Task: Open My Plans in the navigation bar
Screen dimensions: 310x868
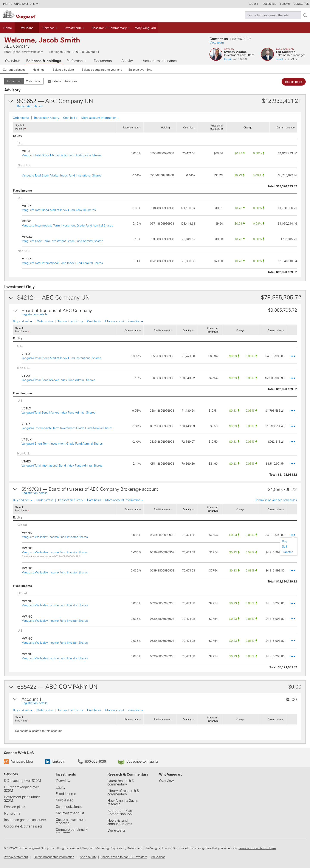Action: pyautogui.click(x=27, y=28)
